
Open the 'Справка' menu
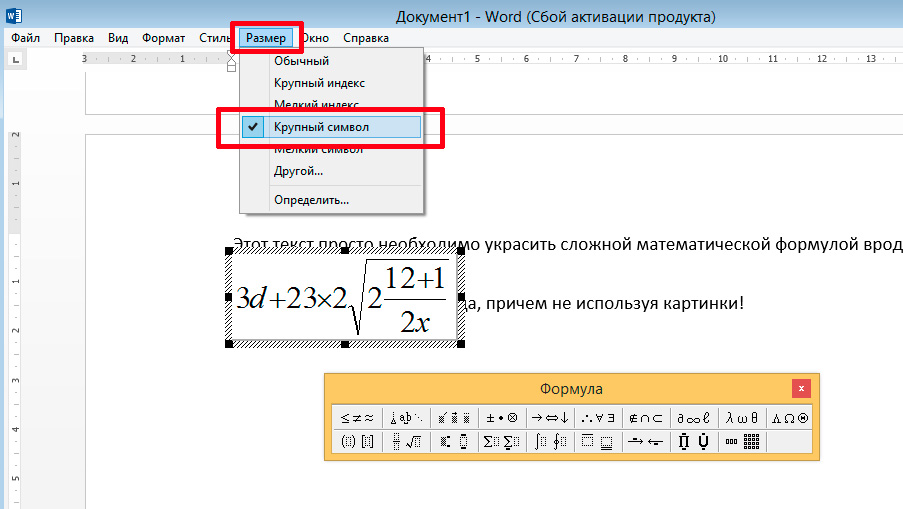[366, 38]
